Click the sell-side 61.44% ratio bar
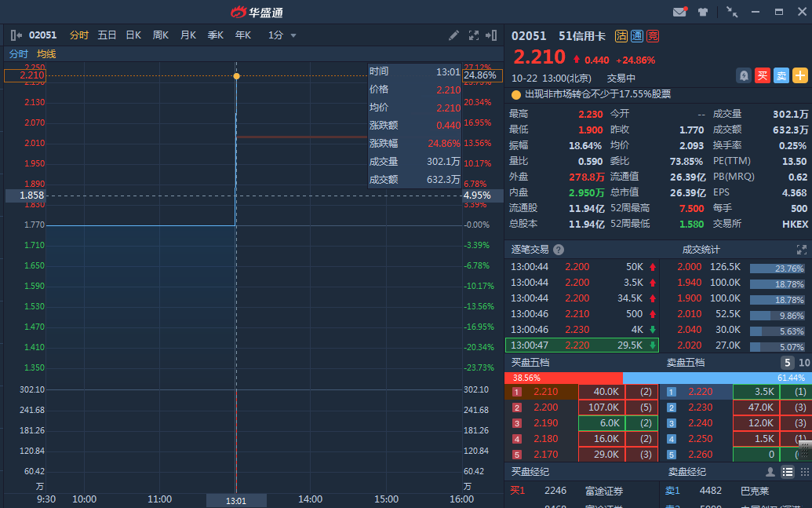 click(x=717, y=378)
